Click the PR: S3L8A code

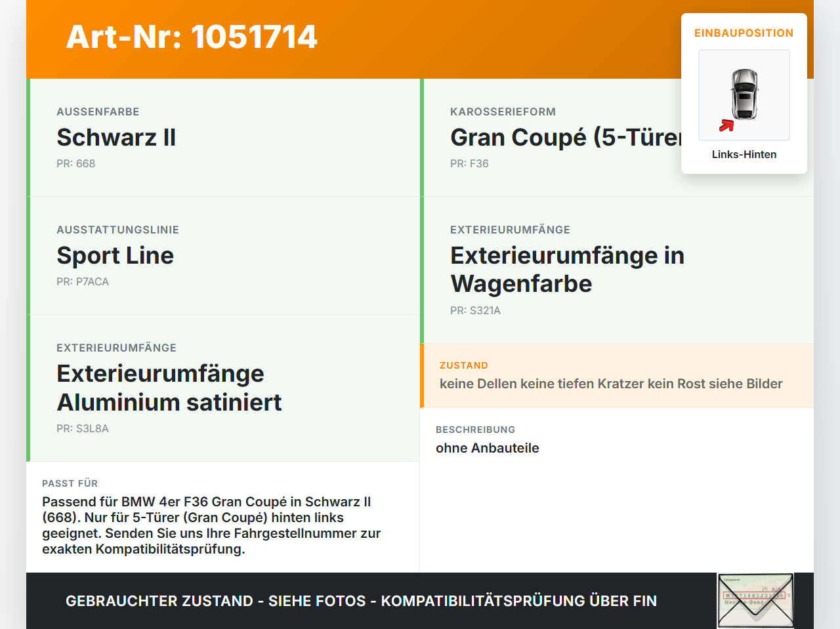click(83, 428)
